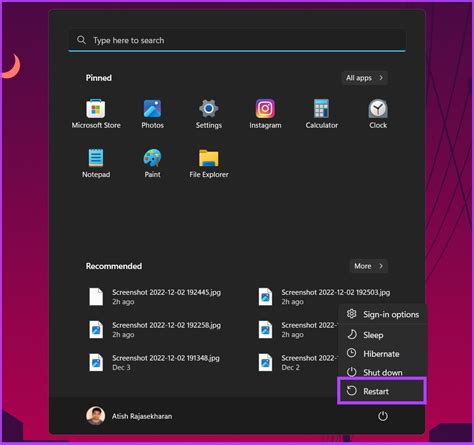Screen dimensions: 474x445
Task: Open Screenshot 2022-12-02 192258.jpg file name
Action: click(166, 325)
